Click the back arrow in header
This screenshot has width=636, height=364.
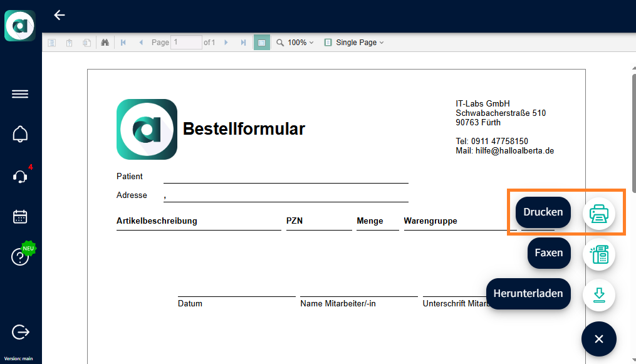point(60,16)
